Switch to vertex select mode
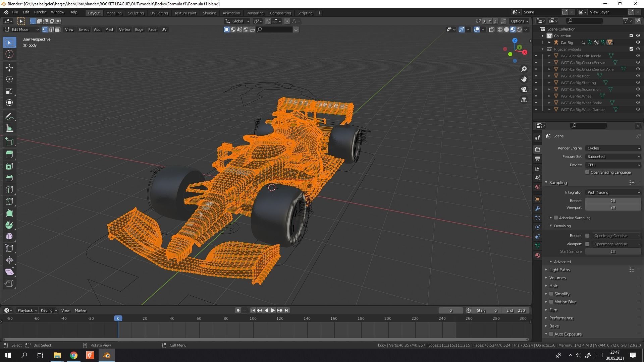 (45, 29)
